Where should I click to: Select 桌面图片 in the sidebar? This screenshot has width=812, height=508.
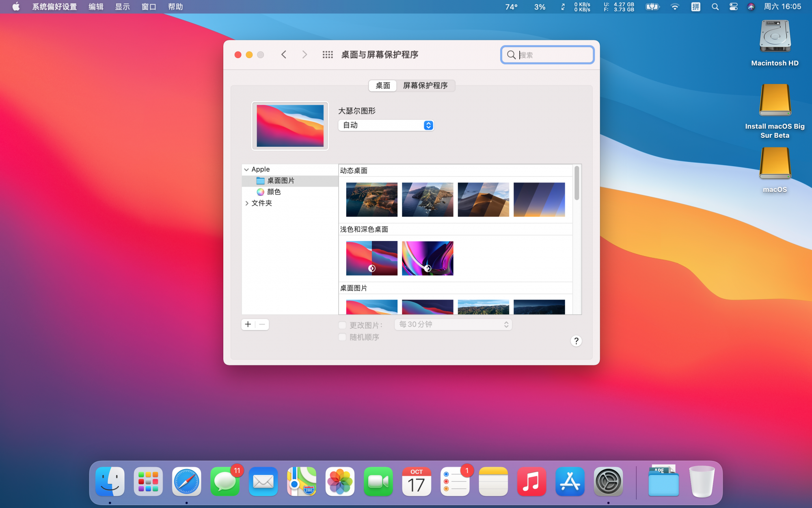click(290, 181)
